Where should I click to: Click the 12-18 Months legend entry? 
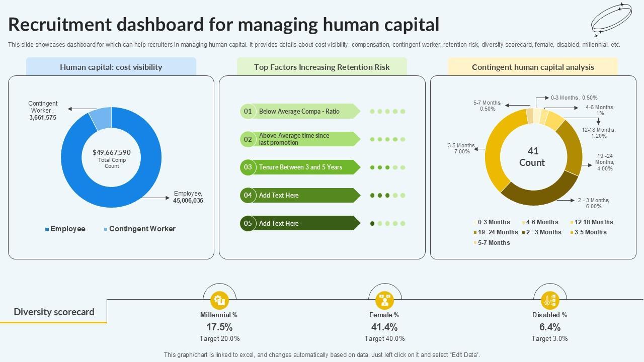pyautogui.click(x=592, y=222)
